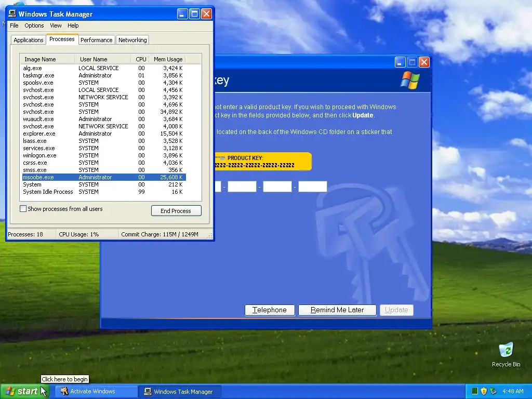This screenshot has height=399, width=532.
Task: Select the wuauclt.exe process row
Action: pyautogui.click(x=104, y=119)
